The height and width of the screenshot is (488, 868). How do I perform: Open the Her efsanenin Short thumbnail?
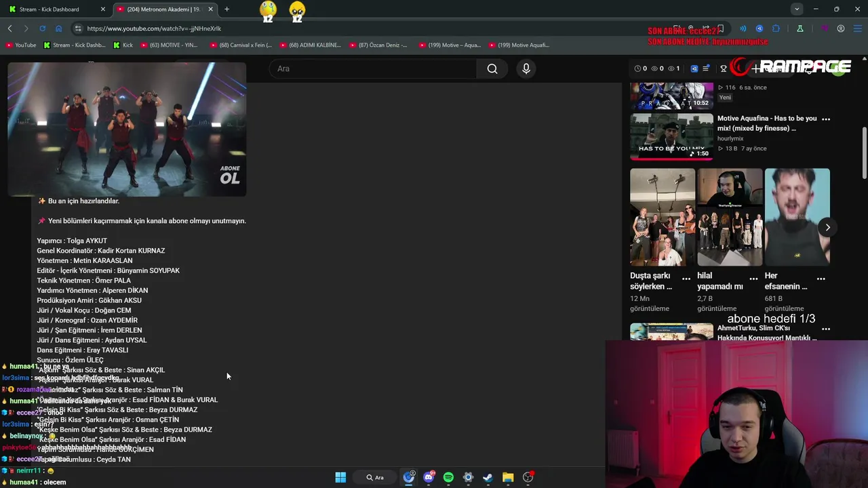[797, 217]
